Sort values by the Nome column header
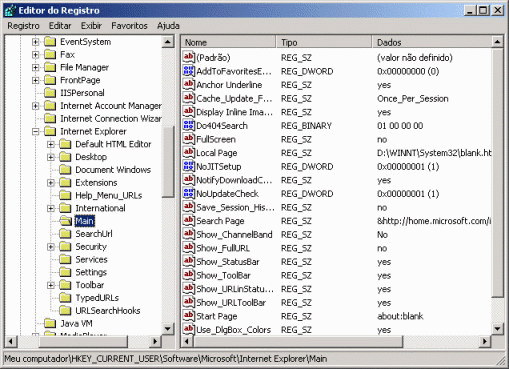 coord(229,42)
